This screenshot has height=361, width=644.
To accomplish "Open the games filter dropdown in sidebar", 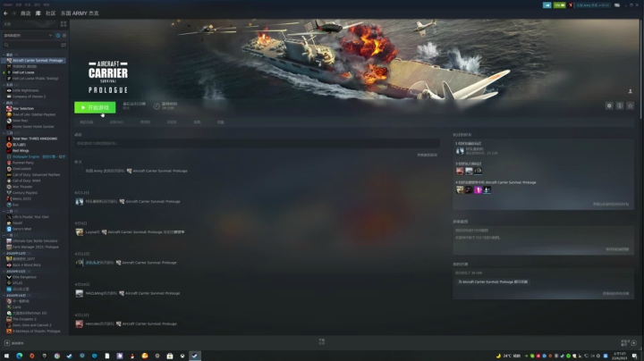I will coord(28,36).
